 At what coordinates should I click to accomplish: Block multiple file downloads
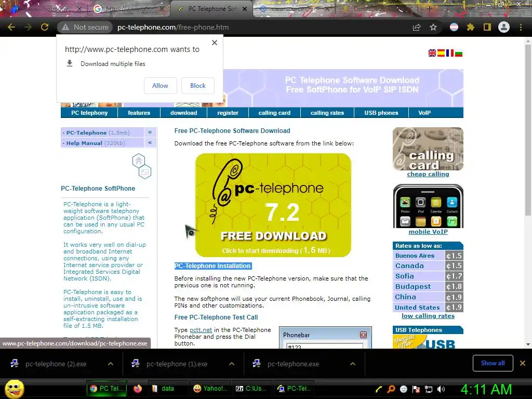point(198,86)
